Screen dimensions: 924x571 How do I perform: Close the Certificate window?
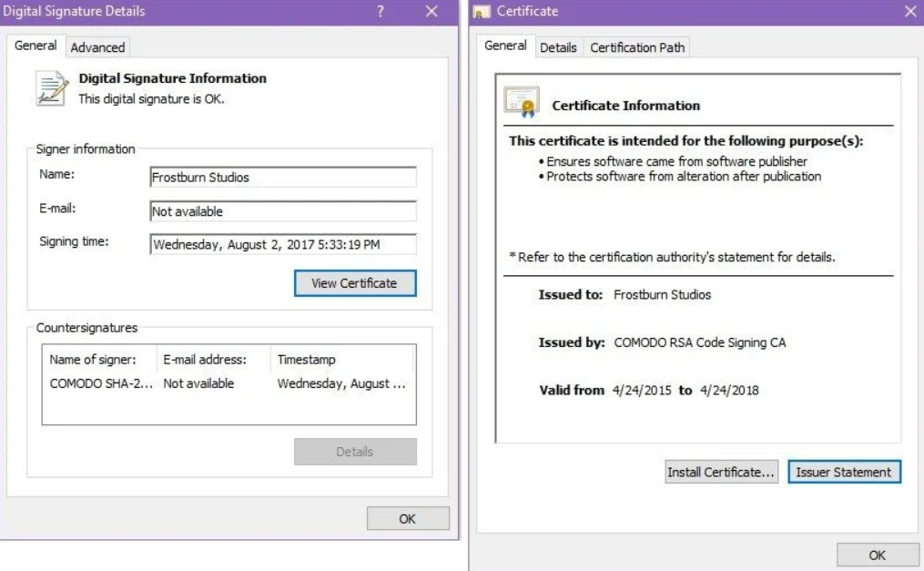click(x=910, y=11)
